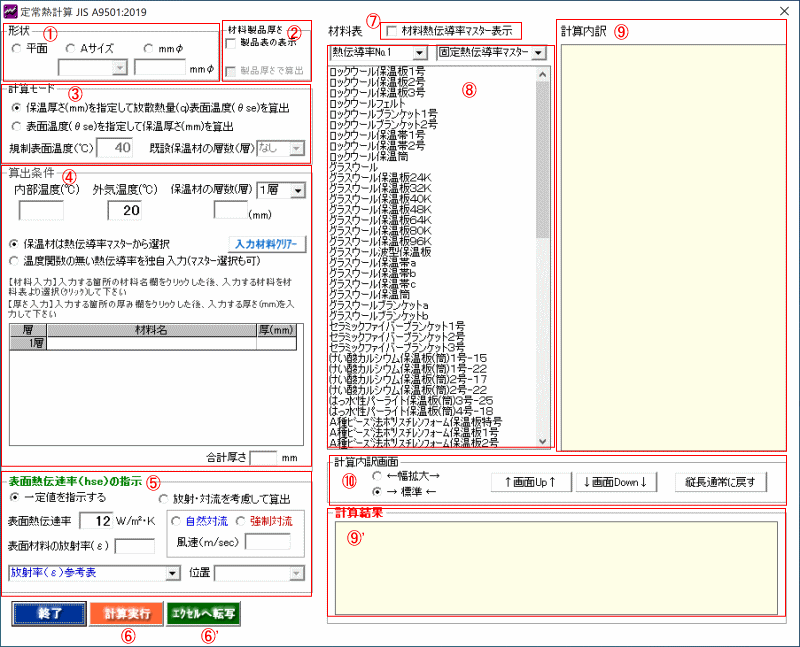Choose 表面温度 specified calculation mode
The width and height of the screenshot is (800, 647).
tap(17, 126)
